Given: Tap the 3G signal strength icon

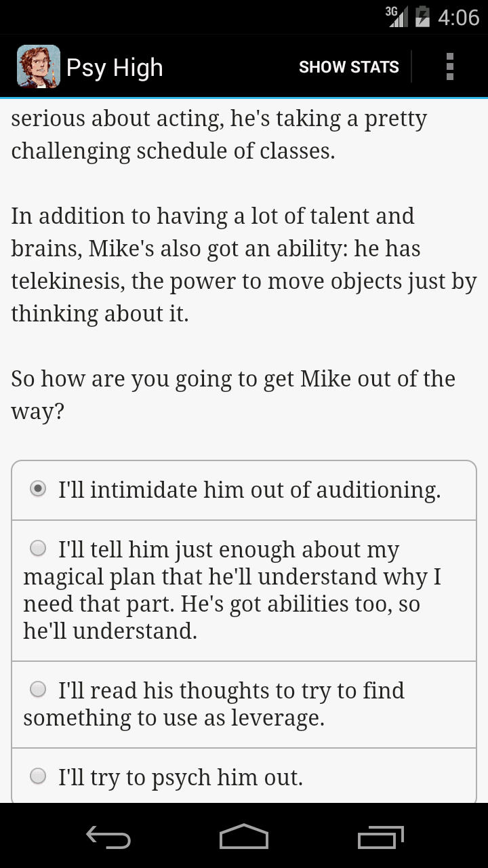Looking at the screenshot, I should click(396, 16).
